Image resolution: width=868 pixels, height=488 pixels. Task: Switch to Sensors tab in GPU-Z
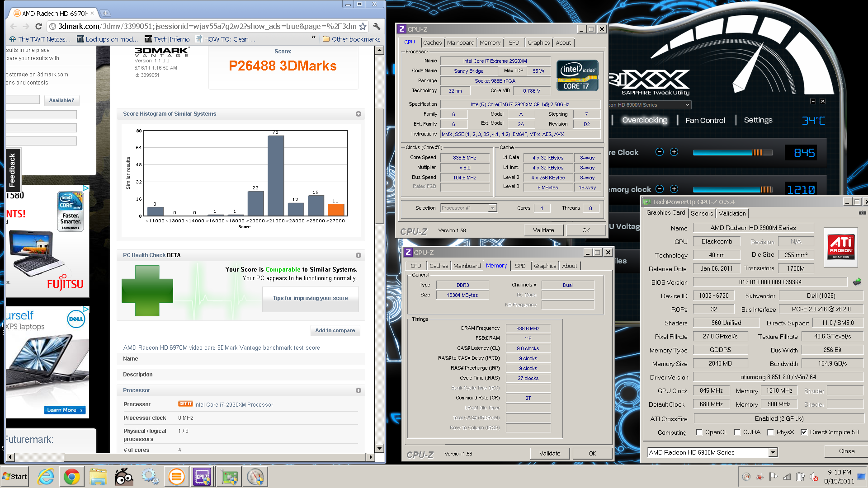click(702, 213)
